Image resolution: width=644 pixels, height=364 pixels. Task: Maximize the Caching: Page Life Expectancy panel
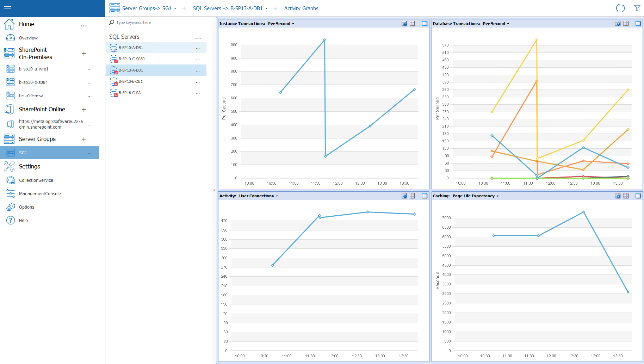638,196
